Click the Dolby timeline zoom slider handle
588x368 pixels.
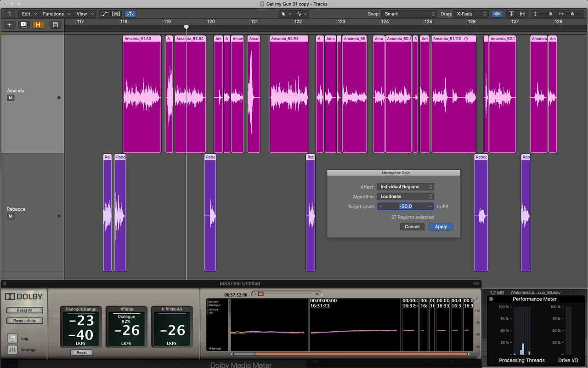tap(260, 293)
